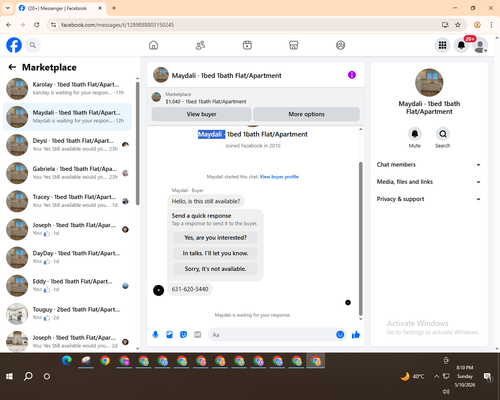Select the Messenger | Facebook browser tab
500x400 pixels.
(x=61, y=8)
